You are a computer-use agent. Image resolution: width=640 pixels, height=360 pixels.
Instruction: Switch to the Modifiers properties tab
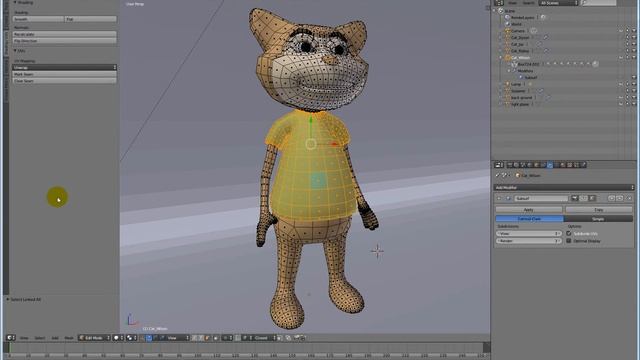pos(550,165)
